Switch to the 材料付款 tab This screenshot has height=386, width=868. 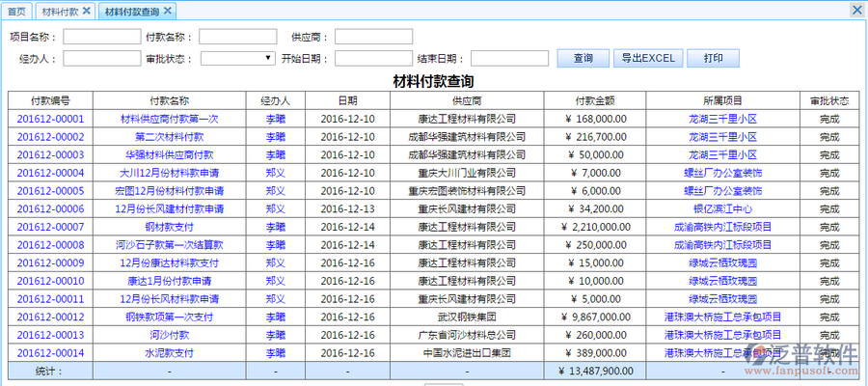(61, 12)
